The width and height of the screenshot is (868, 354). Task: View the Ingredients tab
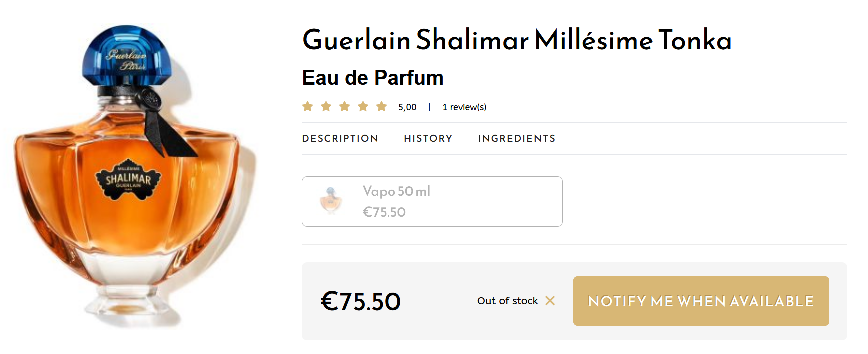point(517,138)
